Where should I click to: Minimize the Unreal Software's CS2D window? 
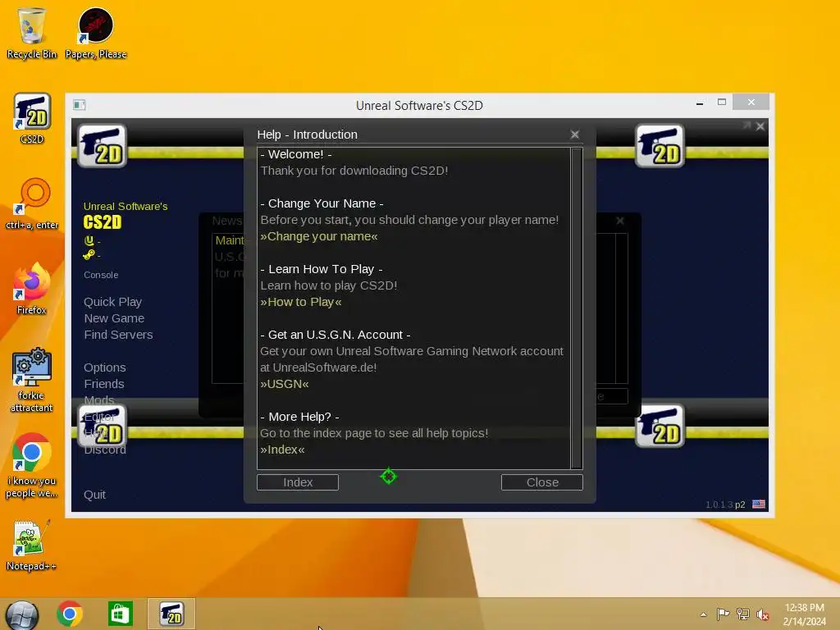pos(700,103)
